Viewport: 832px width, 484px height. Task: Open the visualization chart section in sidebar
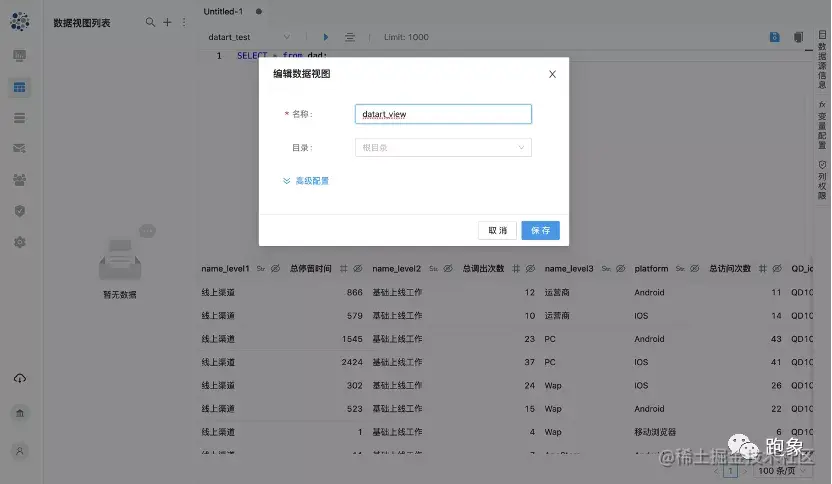[20, 55]
